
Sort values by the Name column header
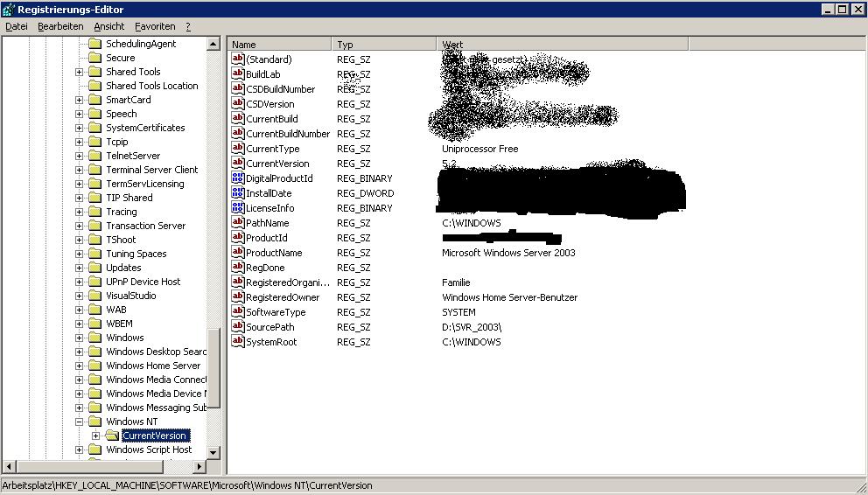(x=279, y=45)
